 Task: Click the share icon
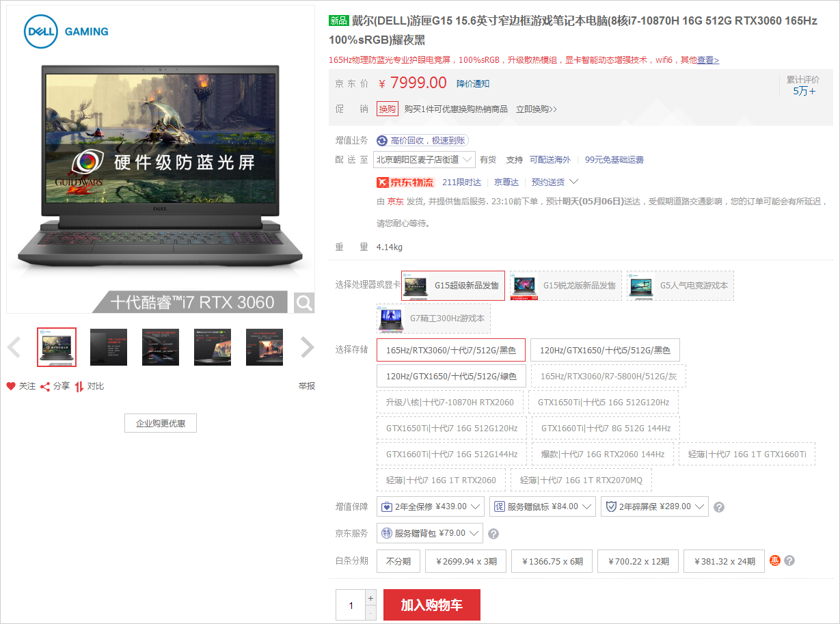click(x=45, y=386)
